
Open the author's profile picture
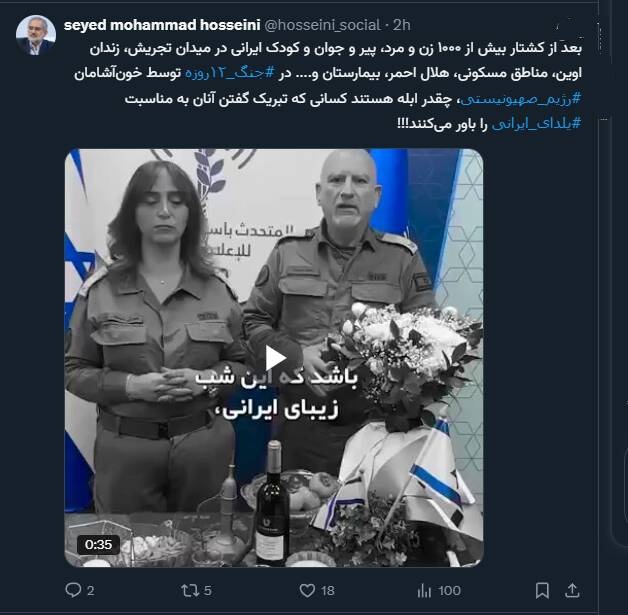coord(36,35)
